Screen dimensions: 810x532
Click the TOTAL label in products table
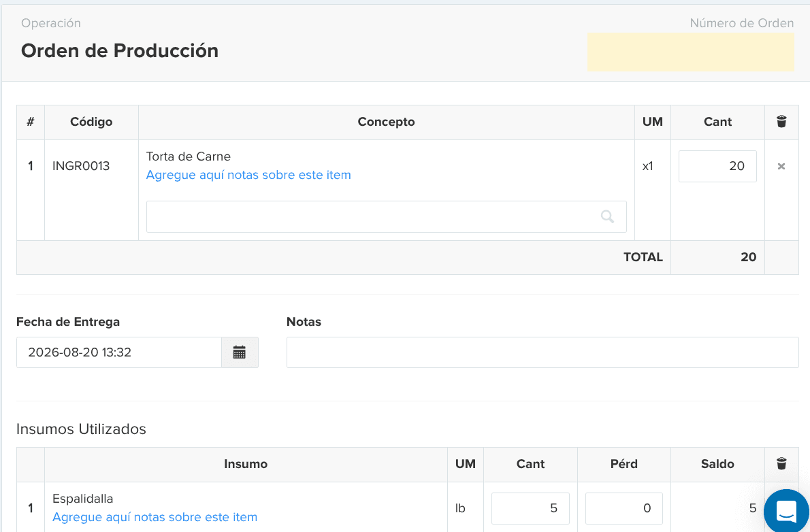point(643,257)
